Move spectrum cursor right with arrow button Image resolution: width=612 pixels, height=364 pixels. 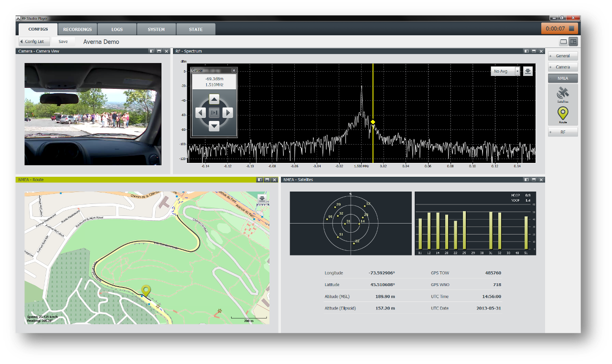point(228,113)
